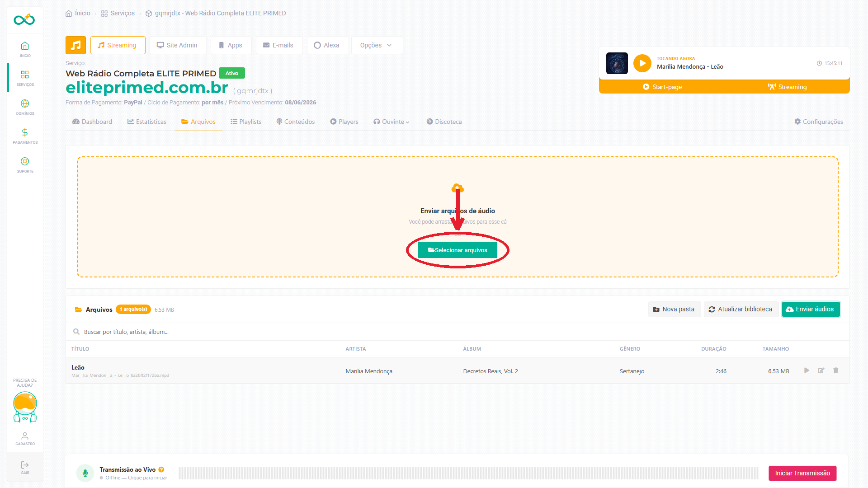Open the Discoteca tab

[x=444, y=122]
